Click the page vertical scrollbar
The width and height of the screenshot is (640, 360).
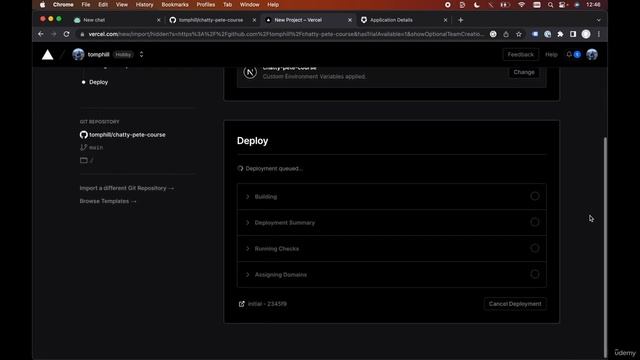605,247
